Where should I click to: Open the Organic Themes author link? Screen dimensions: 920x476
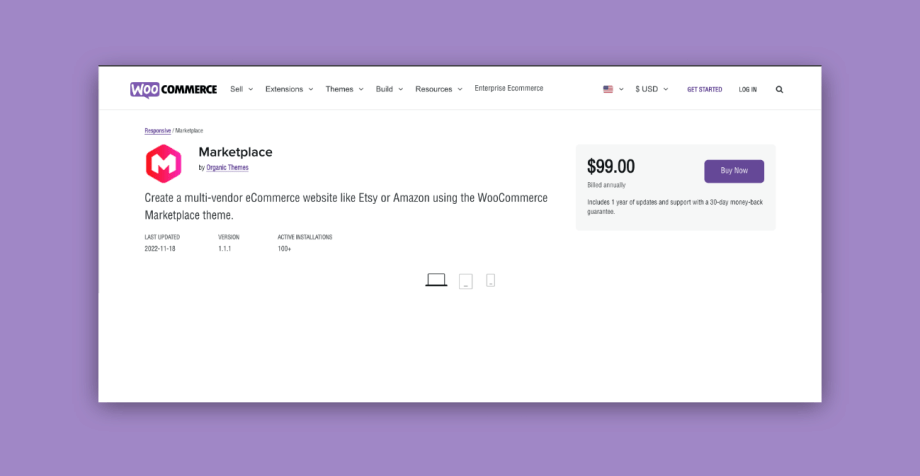click(x=227, y=168)
